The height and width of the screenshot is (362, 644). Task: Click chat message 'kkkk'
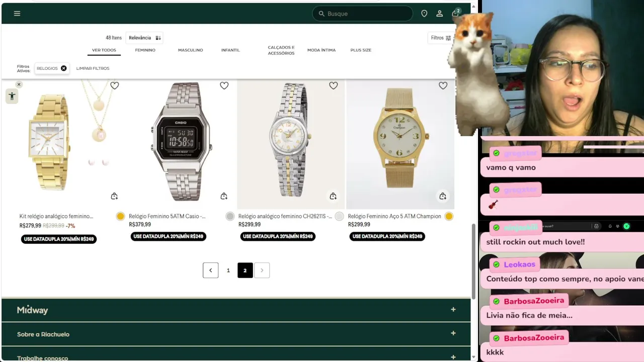pos(495,352)
